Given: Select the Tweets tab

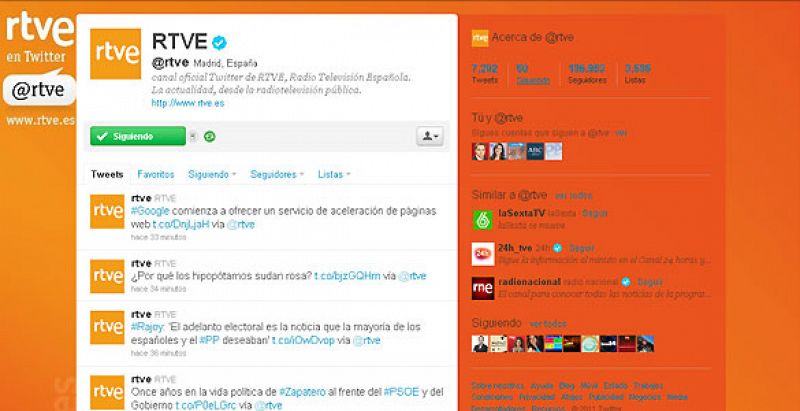Looking at the screenshot, I should coord(107,174).
